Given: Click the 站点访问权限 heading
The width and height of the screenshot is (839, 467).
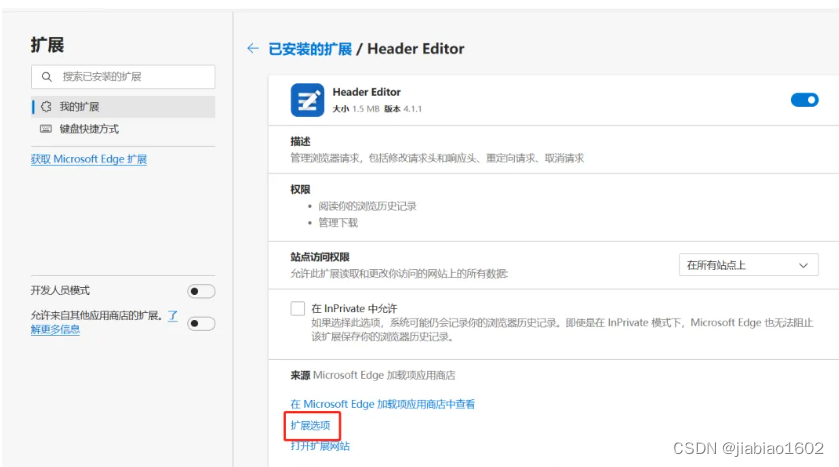Looking at the screenshot, I should pos(320,257).
